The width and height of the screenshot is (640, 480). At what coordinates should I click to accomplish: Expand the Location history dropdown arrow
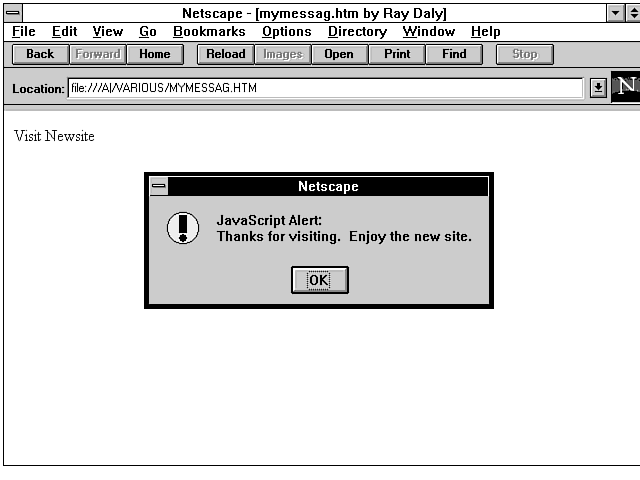(598, 88)
